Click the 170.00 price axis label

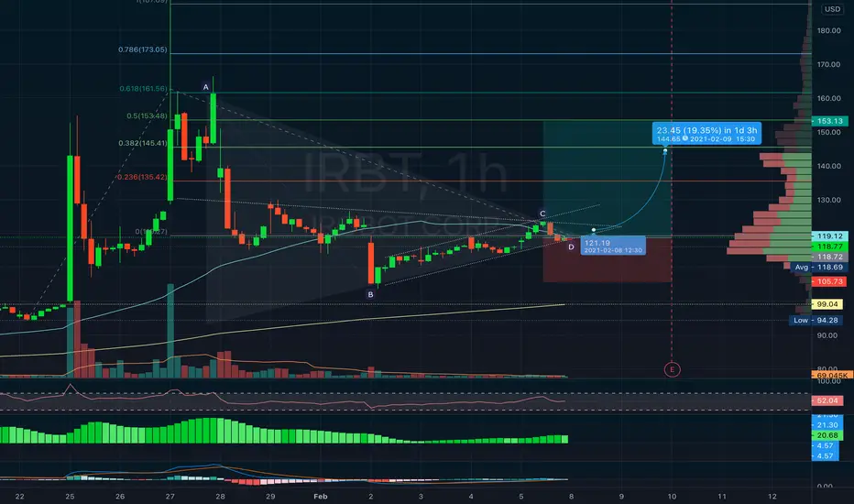(x=828, y=64)
